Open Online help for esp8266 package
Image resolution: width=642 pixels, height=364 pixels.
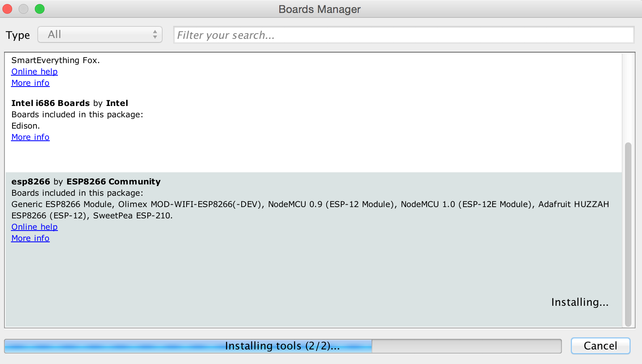34,227
